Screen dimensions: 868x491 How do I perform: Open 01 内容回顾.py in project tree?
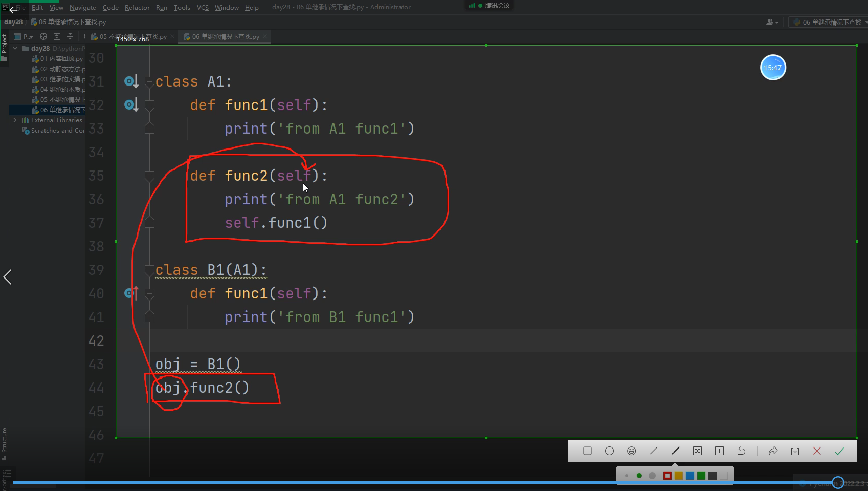pos(58,59)
